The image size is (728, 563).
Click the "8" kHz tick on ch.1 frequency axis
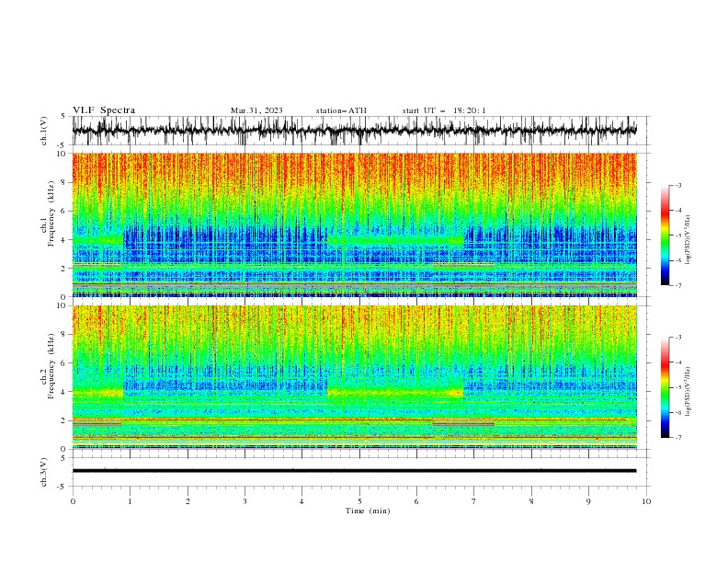pos(65,182)
